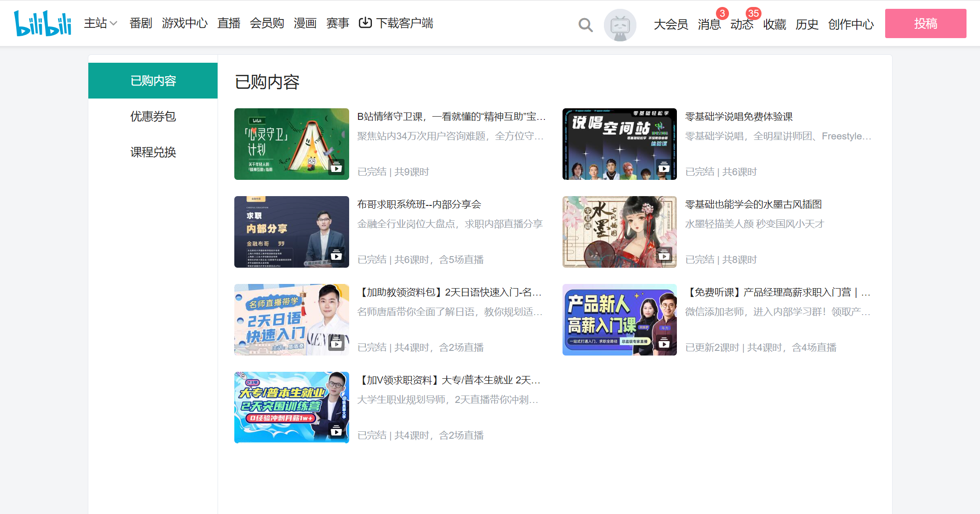This screenshot has width=980, height=514.
Task: Click the user avatar icon
Action: [620, 25]
